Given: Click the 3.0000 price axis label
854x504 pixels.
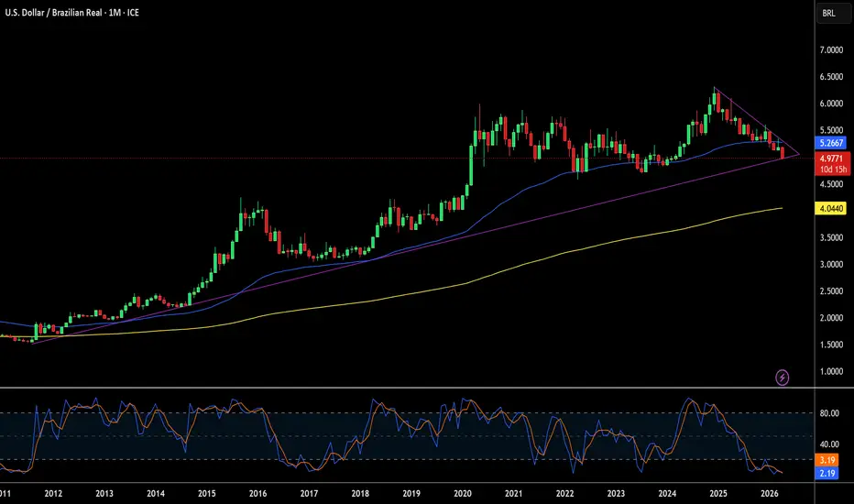Looking at the screenshot, I should (831, 264).
